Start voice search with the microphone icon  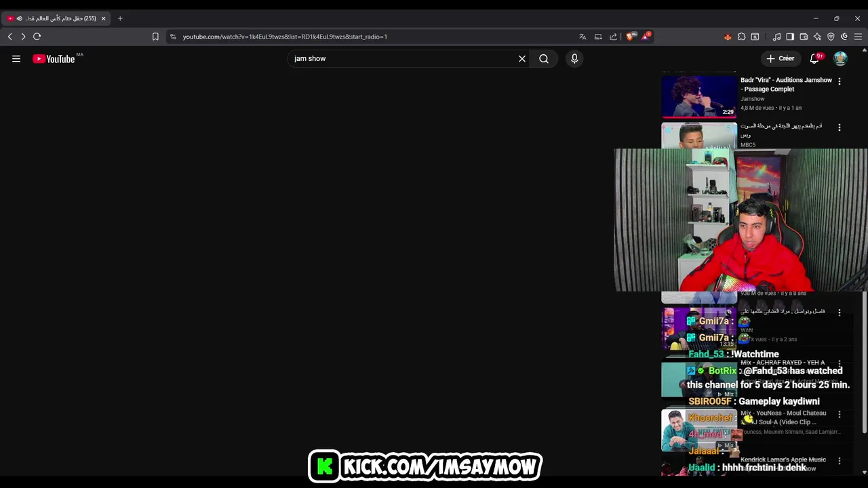tap(574, 59)
